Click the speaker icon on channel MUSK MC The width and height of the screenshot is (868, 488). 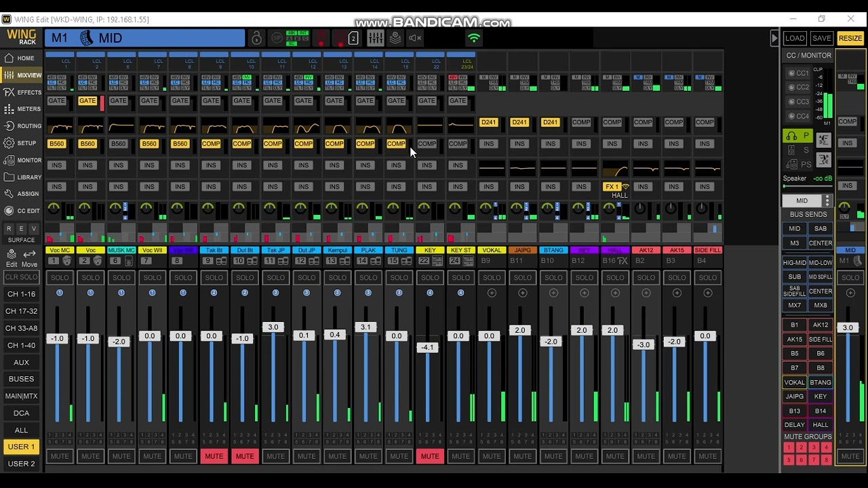point(129,261)
